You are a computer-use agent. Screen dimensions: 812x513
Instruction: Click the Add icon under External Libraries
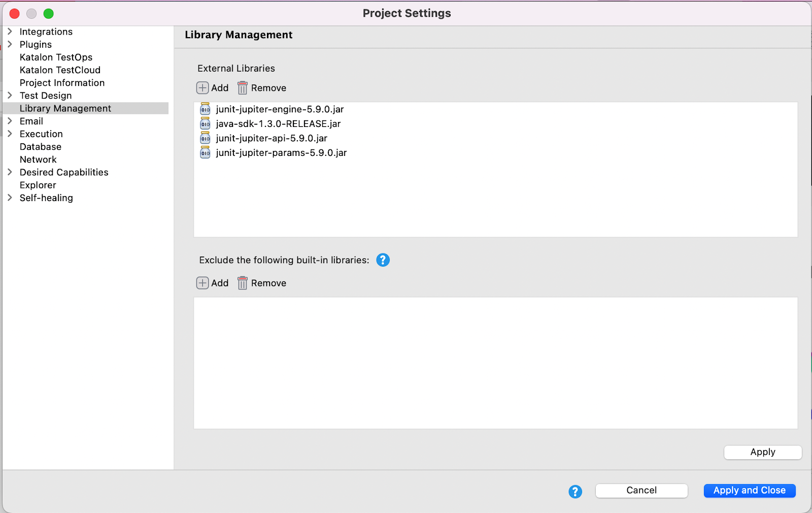(x=202, y=88)
